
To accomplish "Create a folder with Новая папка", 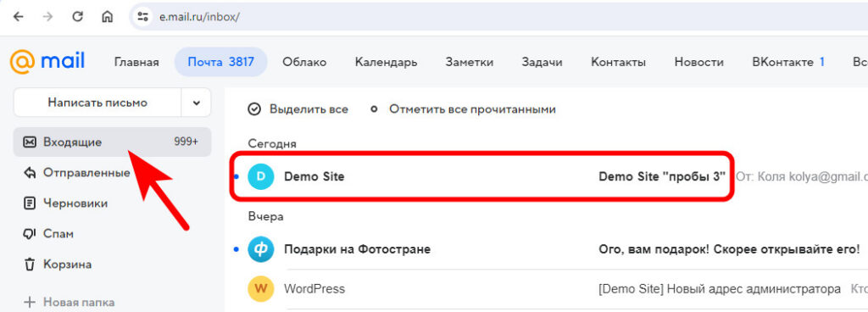I will coord(79,303).
